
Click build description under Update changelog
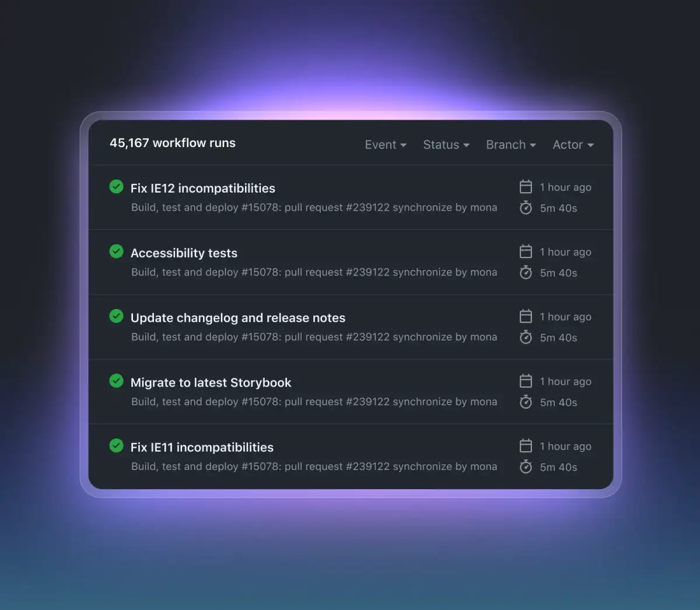pos(314,337)
